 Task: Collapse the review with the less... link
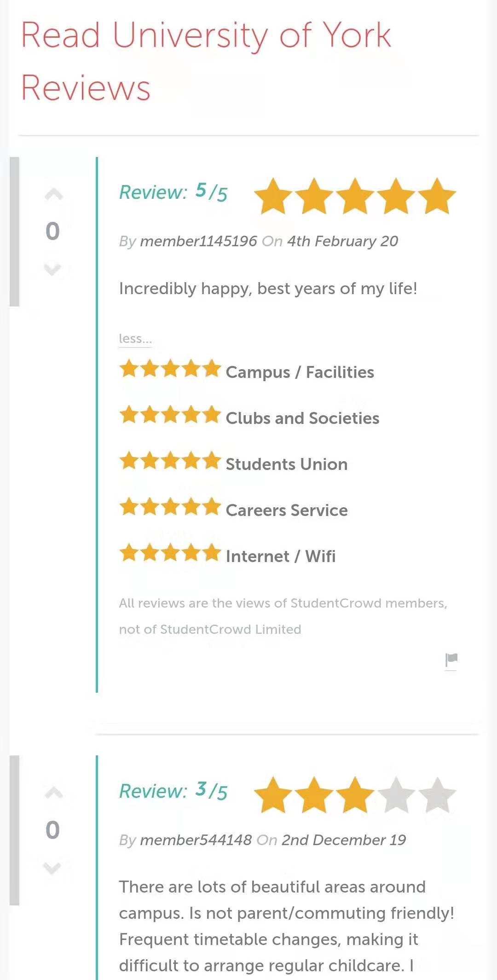(x=135, y=339)
